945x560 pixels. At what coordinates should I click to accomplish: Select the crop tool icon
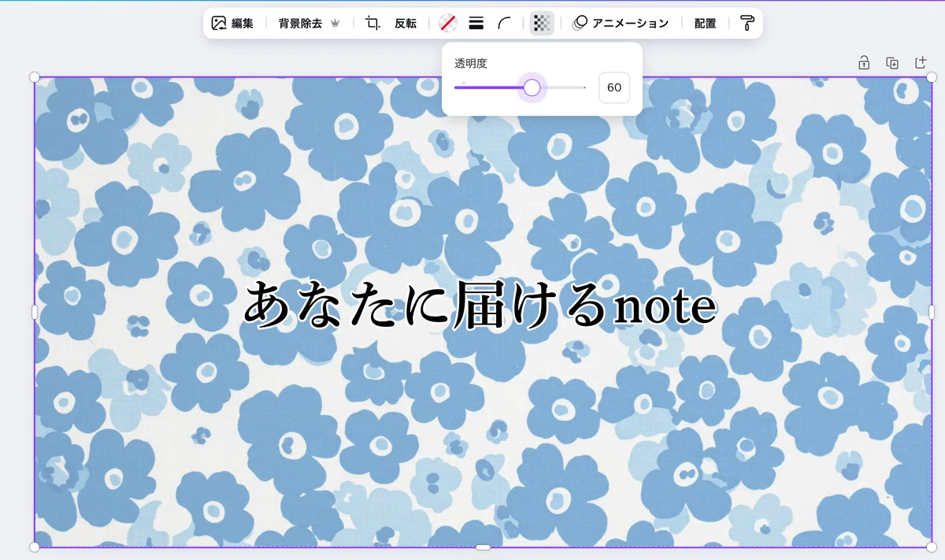tap(373, 24)
